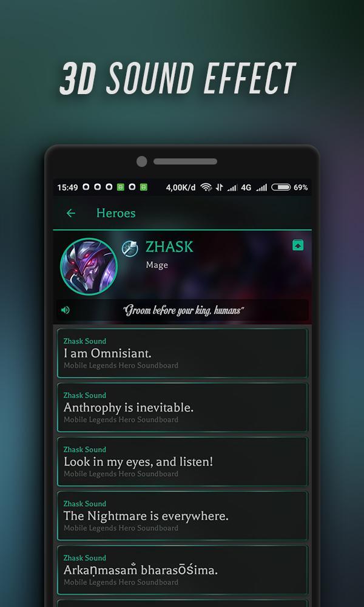Tap the battery icon in status bar

click(x=281, y=188)
